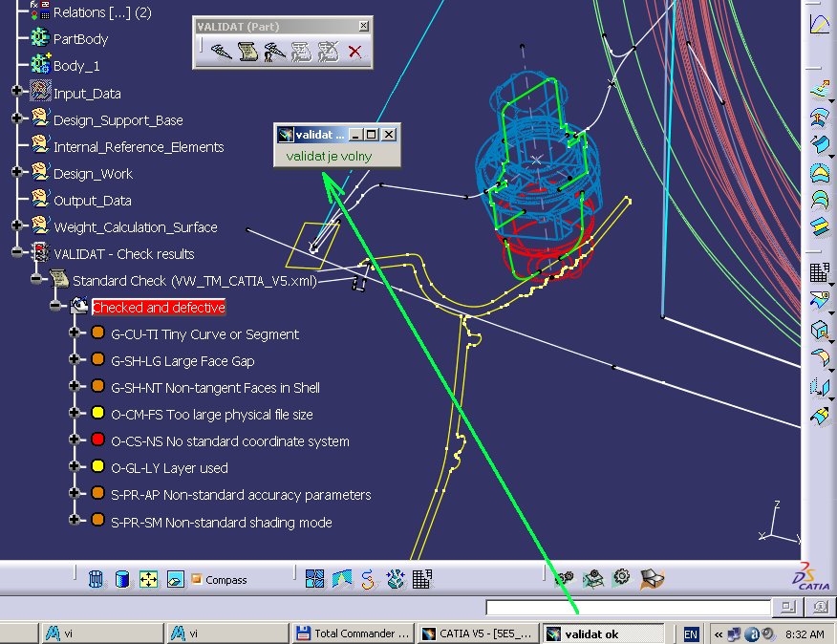The image size is (837, 644).
Task: Select PartBody in the tree
Action: coord(80,39)
